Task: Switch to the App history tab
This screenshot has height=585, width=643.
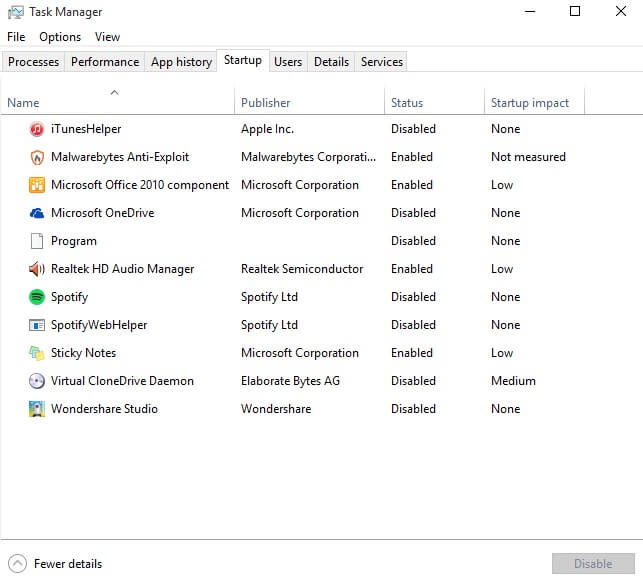Action: coord(181,62)
